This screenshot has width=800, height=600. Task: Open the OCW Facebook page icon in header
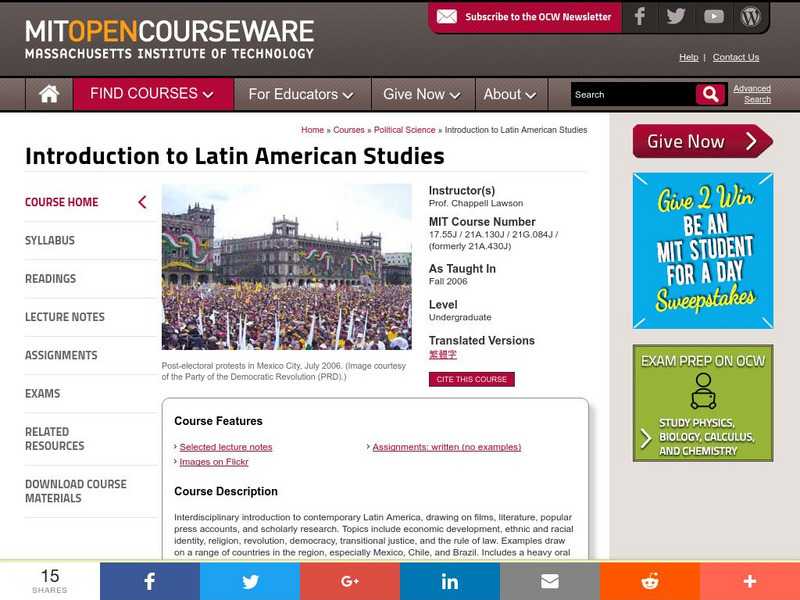639,16
